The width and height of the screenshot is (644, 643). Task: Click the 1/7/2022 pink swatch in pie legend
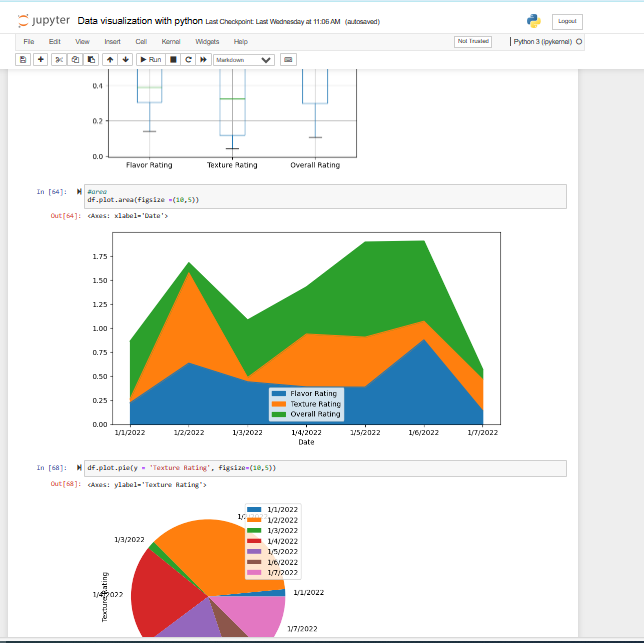[254, 572]
